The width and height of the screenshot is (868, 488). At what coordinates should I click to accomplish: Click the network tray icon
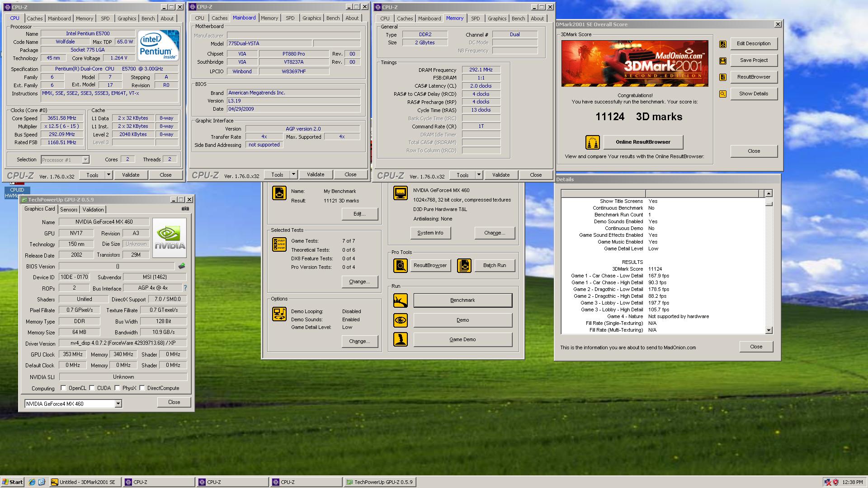(827, 482)
